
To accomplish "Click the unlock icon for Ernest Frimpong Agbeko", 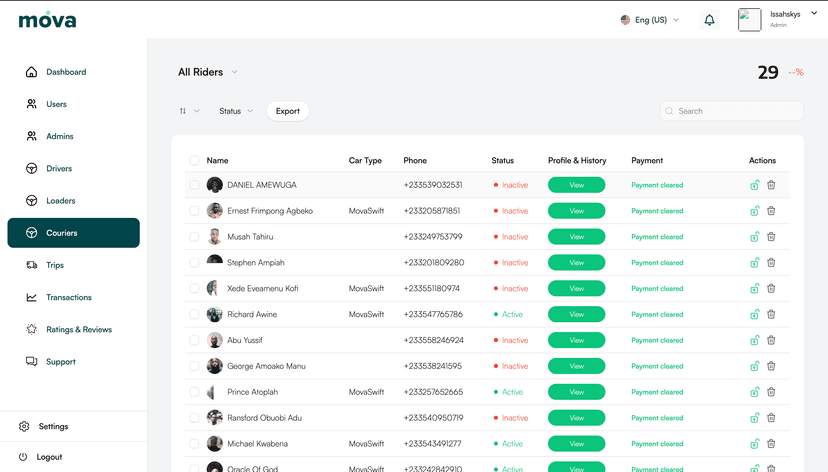I will (x=755, y=211).
